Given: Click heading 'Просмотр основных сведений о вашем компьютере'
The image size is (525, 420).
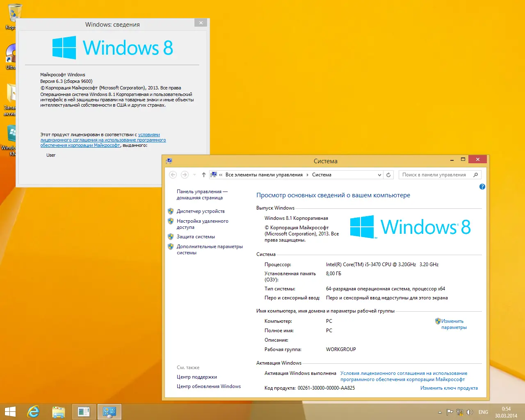Looking at the screenshot, I should pyautogui.click(x=333, y=195).
